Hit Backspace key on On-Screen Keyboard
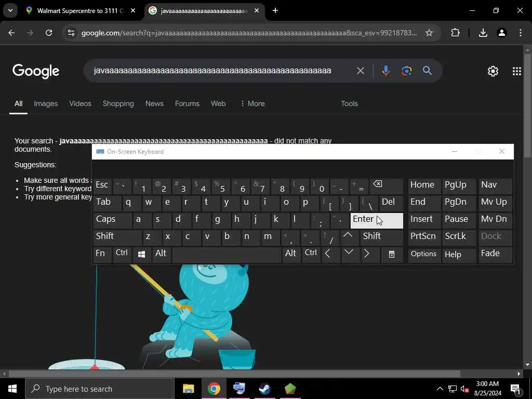 pos(387,186)
